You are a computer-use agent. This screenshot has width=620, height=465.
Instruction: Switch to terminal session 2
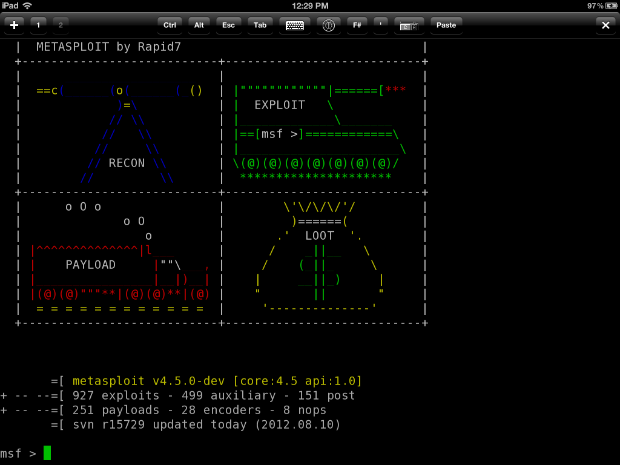(61, 24)
